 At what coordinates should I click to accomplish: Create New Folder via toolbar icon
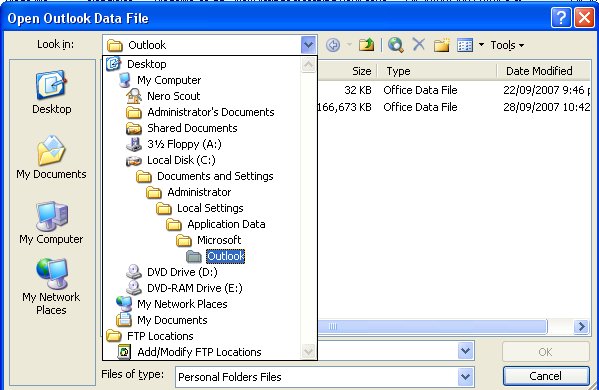pos(442,45)
